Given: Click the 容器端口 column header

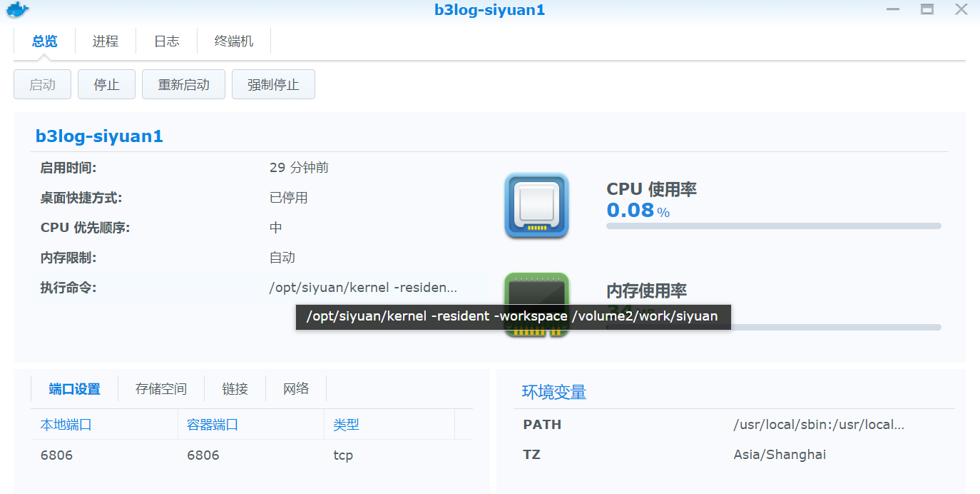Looking at the screenshot, I should point(250,425).
